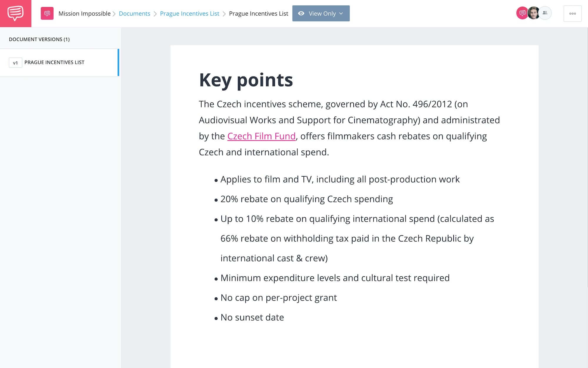588x368 pixels.
Task: Click the overflow menu icon (three dots)
Action: 573,14
